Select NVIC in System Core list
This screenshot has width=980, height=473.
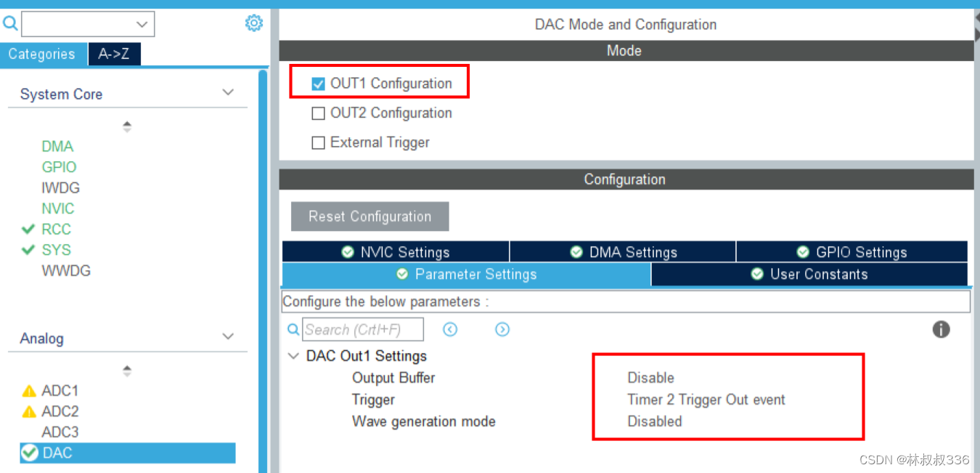tap(58, 209)
